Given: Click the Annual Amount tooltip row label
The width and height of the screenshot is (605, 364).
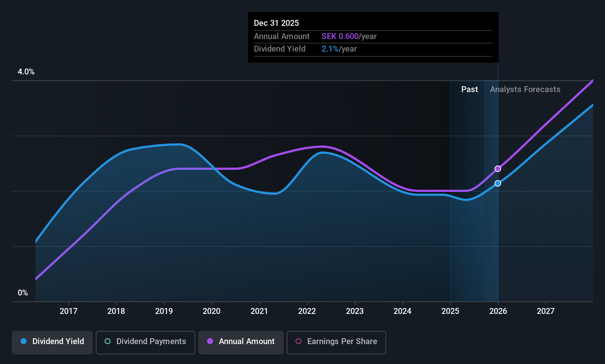Looking at the screenshot, I should coord(281,36).
